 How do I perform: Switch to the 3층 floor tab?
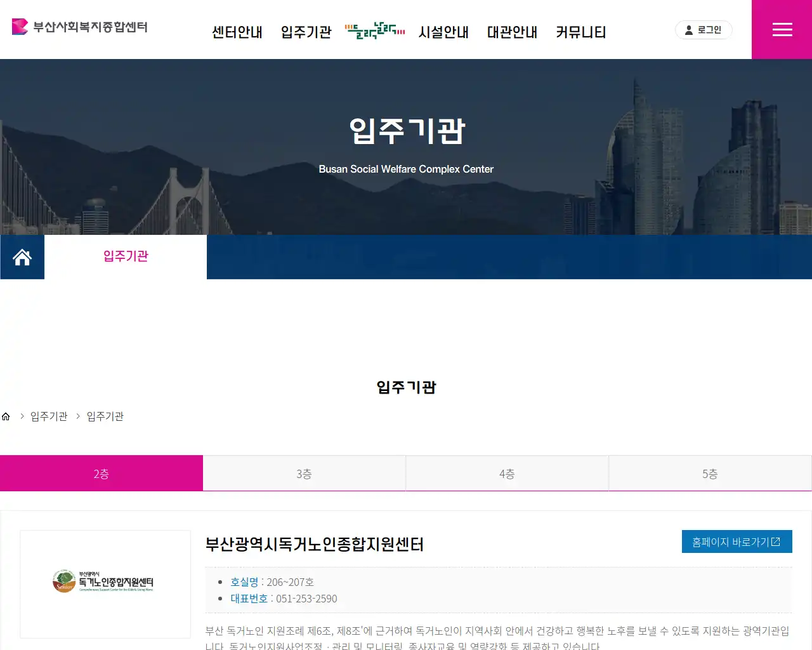click(x=304, y=472)
